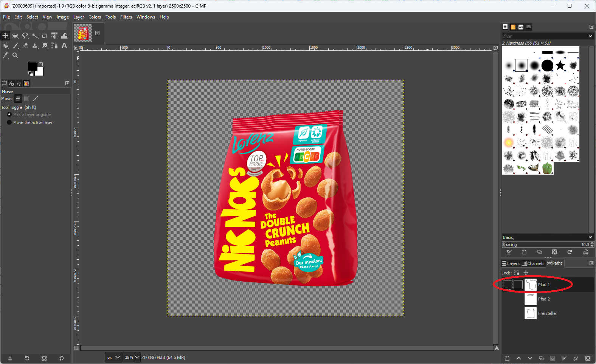
Task: Save tool preset in tool options
Action: click(x=10, y=358)
